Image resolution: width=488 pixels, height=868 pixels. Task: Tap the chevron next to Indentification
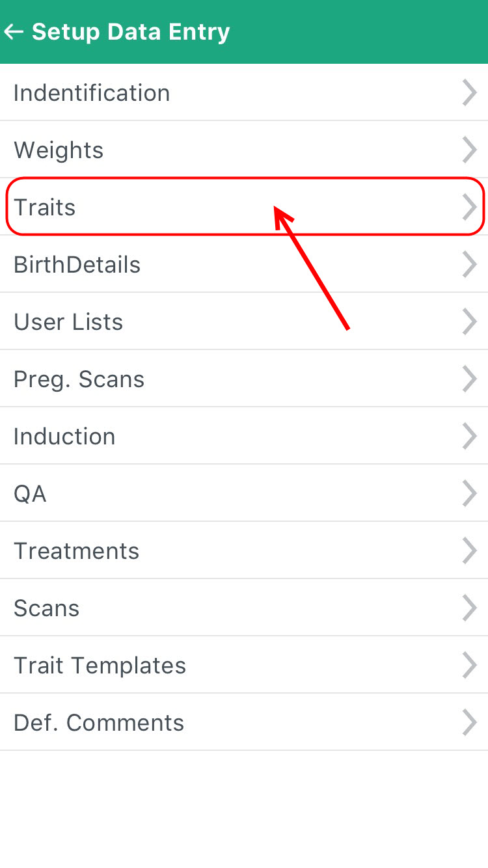tap(470, 92)
